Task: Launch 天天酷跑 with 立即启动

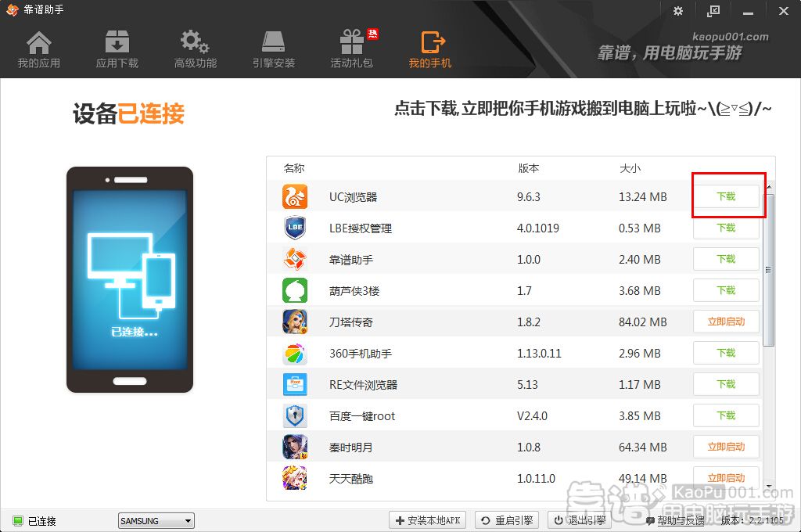Action: tap(726, 478)
